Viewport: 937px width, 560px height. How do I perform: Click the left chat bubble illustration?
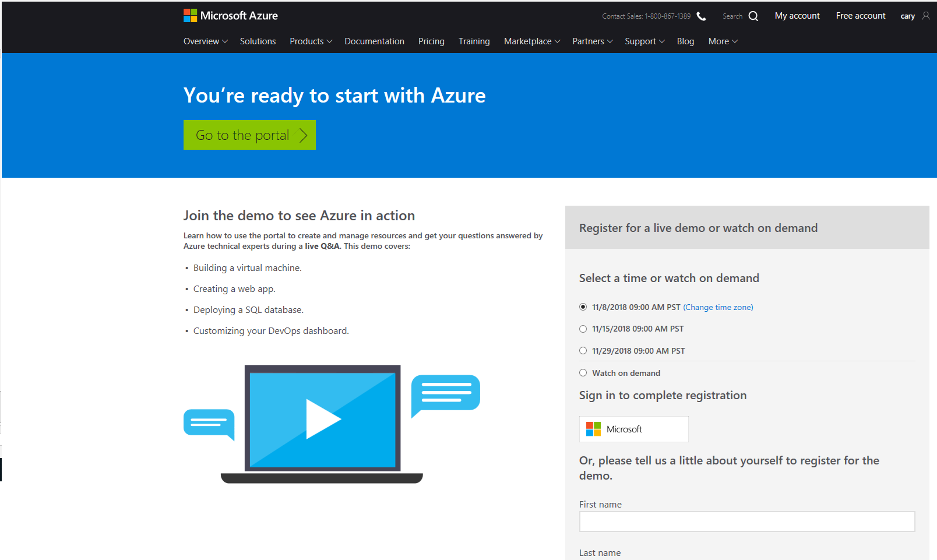(209, 424)
